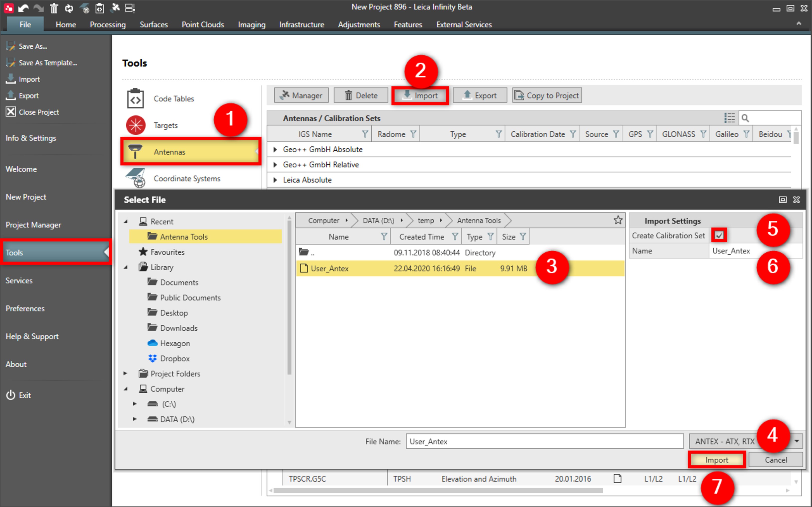The image size is (812, 507).
Task: Click Copy to Project button
Action: click(x=547, y=96)
